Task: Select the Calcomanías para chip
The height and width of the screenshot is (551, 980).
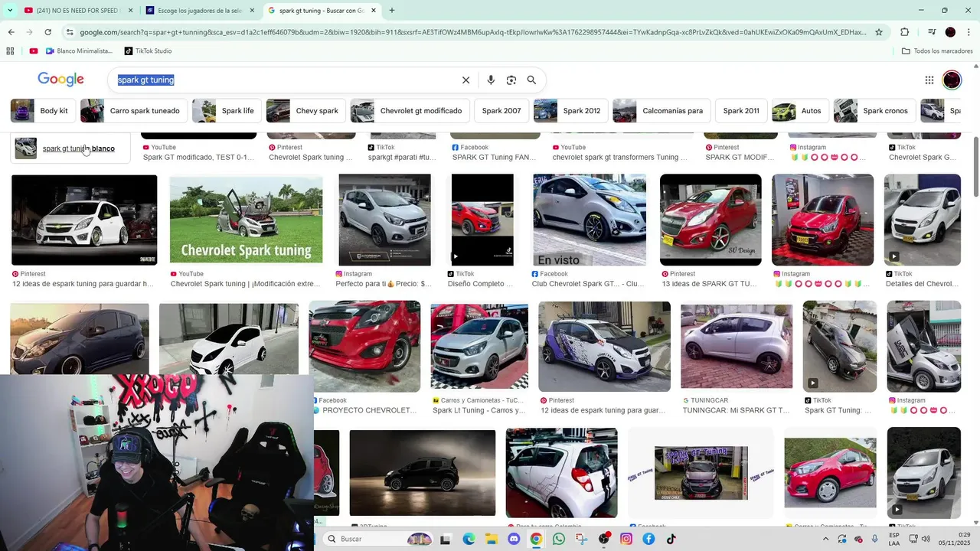Action: (661, 111)
